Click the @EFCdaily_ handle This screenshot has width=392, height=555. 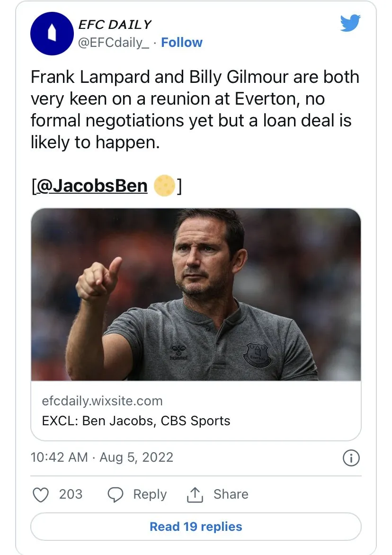point(114,43)
